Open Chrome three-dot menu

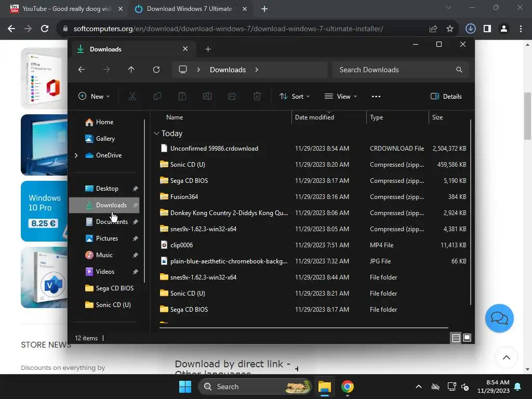point(521,29)
